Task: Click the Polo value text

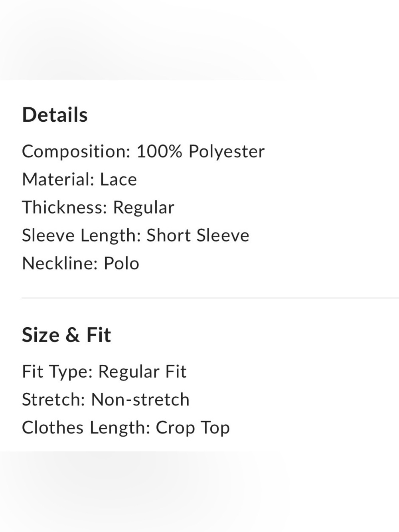Action: 122,263
